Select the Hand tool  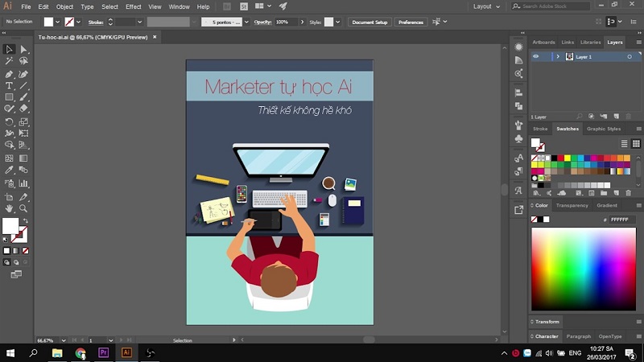(x=9, y=208)
